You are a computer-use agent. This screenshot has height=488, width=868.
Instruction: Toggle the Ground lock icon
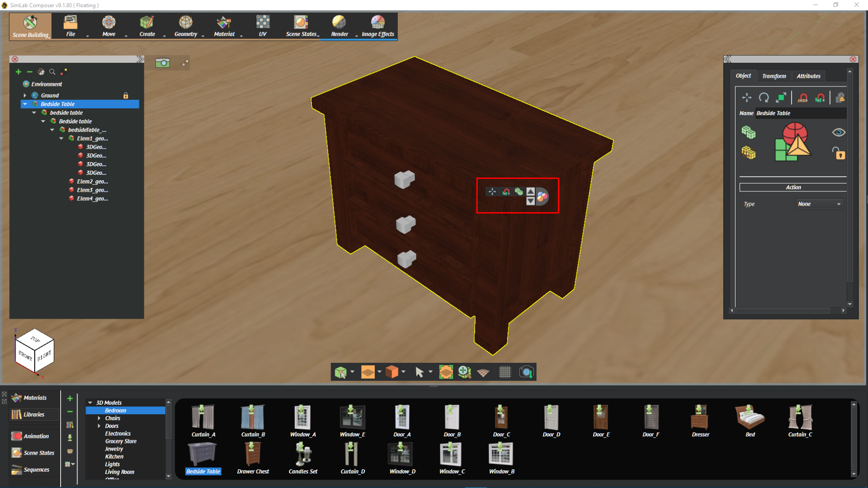(x=126, y=96)
